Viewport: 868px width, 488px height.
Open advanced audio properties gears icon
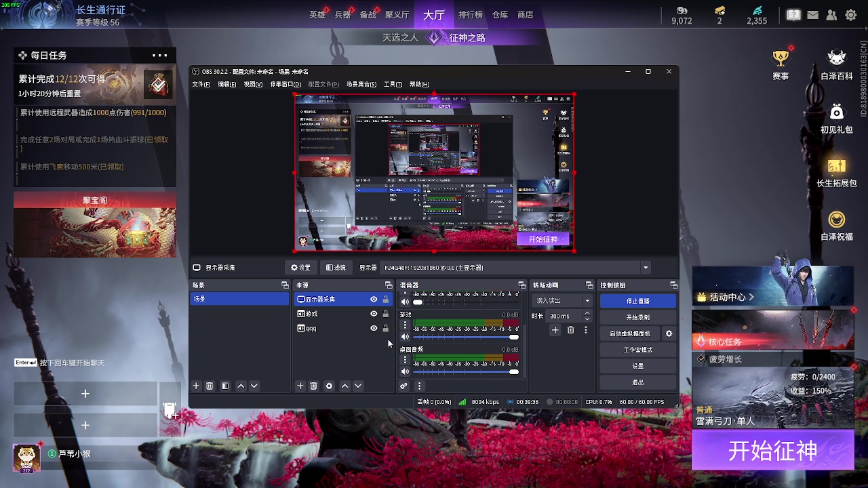[x=403, y=386]
